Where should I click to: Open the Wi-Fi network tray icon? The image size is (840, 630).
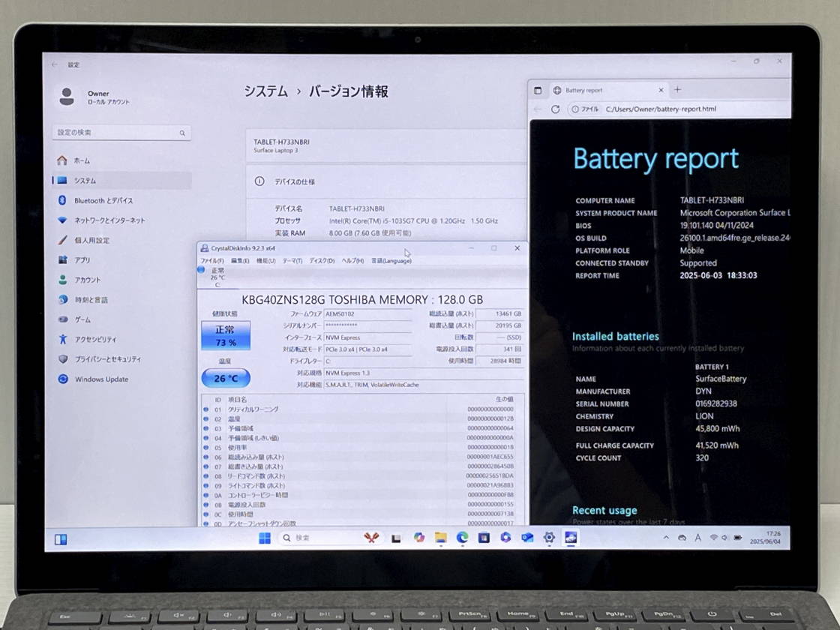click(x=713, y=537)
